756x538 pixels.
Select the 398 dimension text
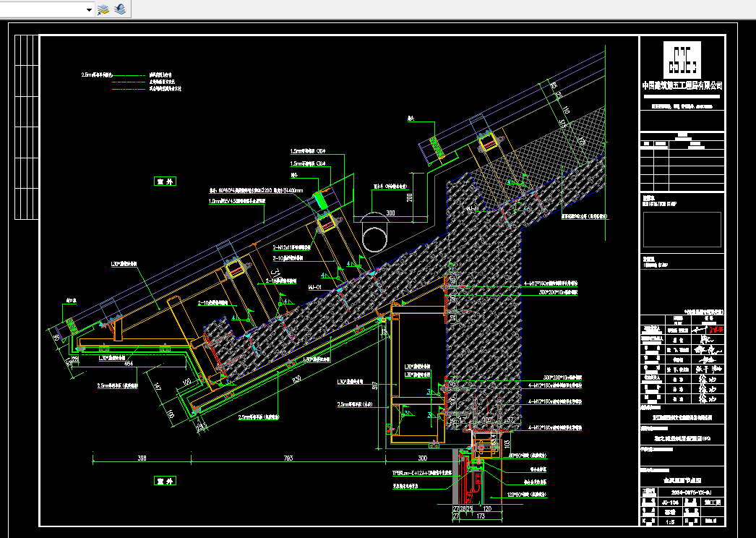tap(142, 458)
